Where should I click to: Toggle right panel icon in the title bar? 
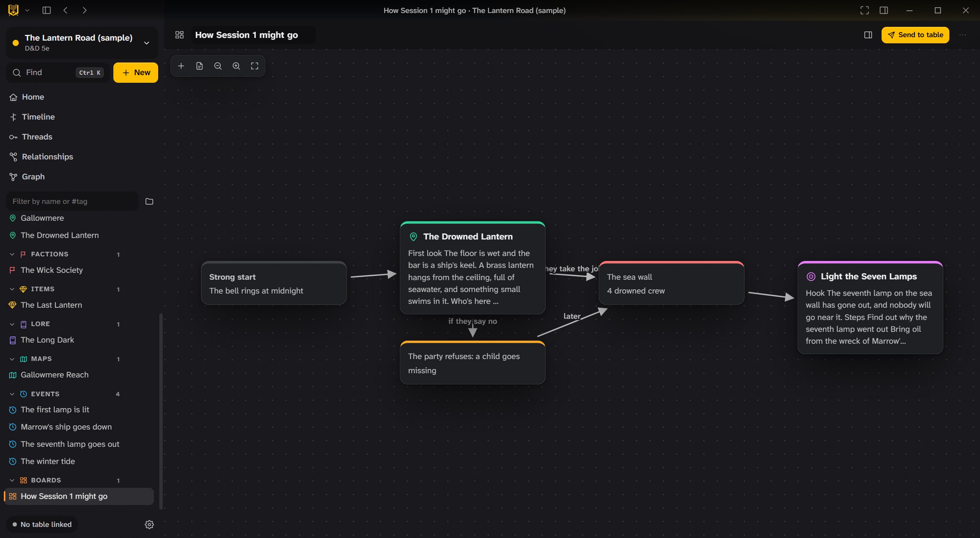coord(884,10)
